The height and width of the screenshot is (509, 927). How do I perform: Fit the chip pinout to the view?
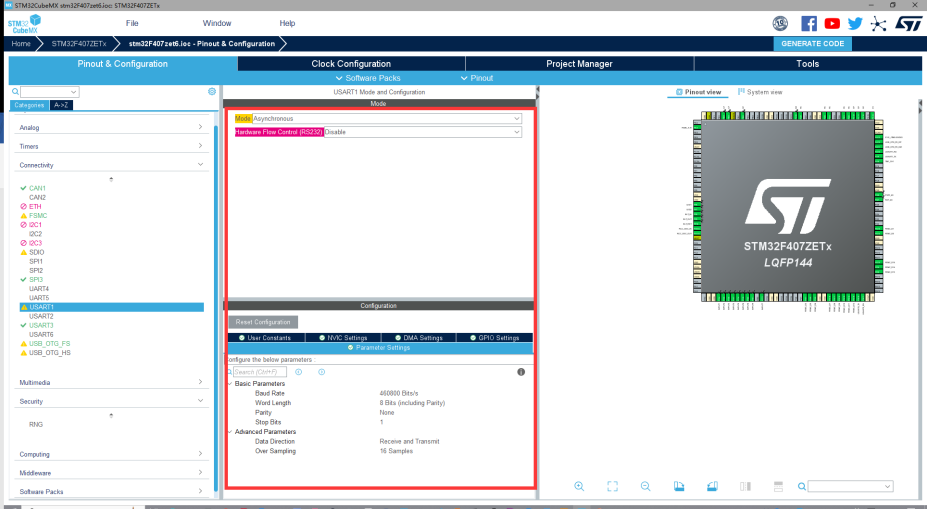(x=612, y=486)
